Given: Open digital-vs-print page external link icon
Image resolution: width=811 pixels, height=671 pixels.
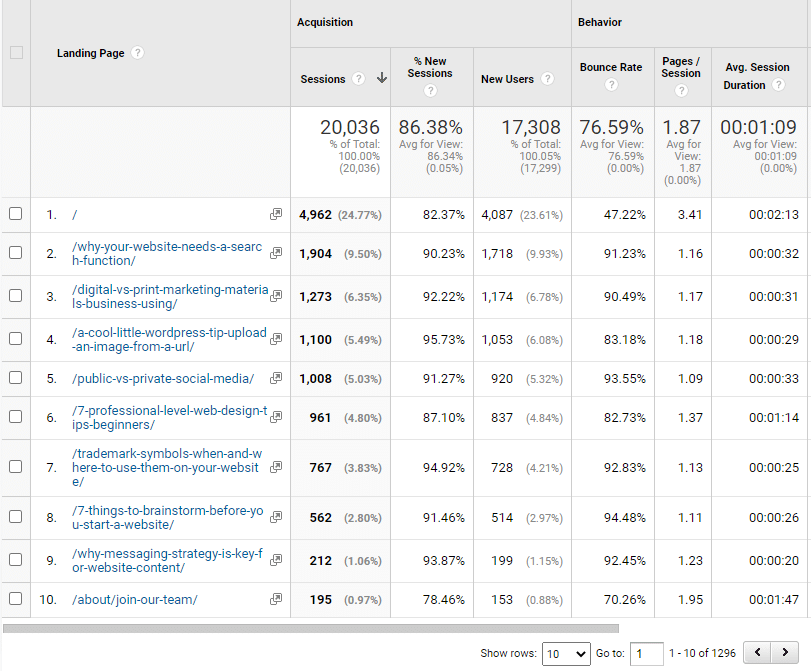Looking at the screenshot, I should point(276,296).
